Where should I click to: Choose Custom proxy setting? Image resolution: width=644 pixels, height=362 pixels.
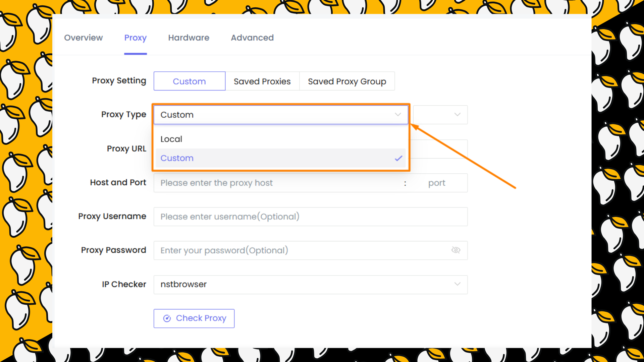pyautogui.click(x=190, y=81)
